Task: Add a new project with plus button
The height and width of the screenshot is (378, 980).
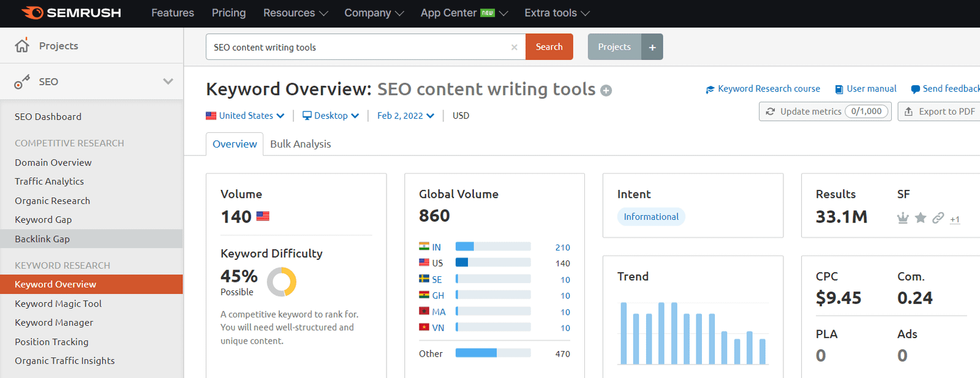Action: (652, 47)
